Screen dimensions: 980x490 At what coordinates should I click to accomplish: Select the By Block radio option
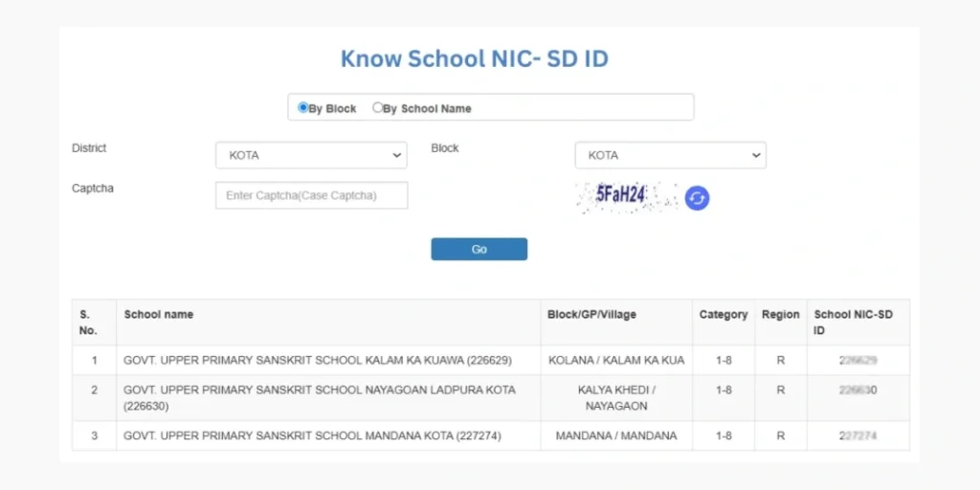point(303,107)
